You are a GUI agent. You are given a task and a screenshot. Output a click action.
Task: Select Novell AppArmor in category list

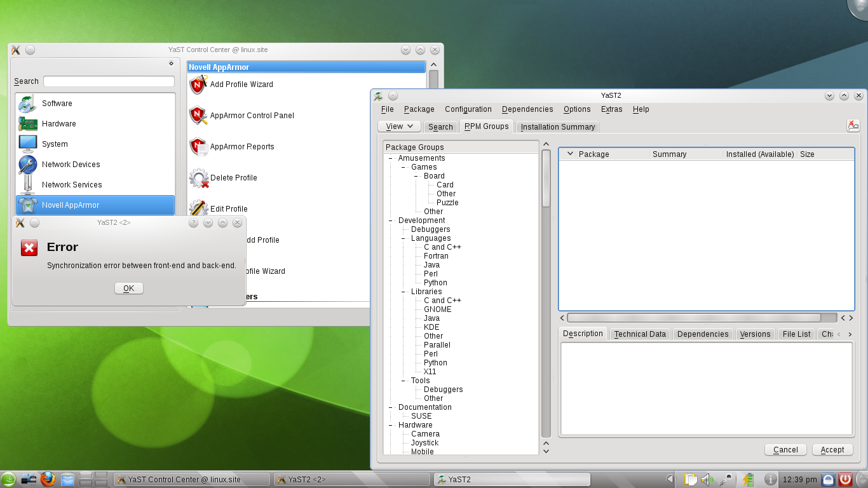click(95, 205)
